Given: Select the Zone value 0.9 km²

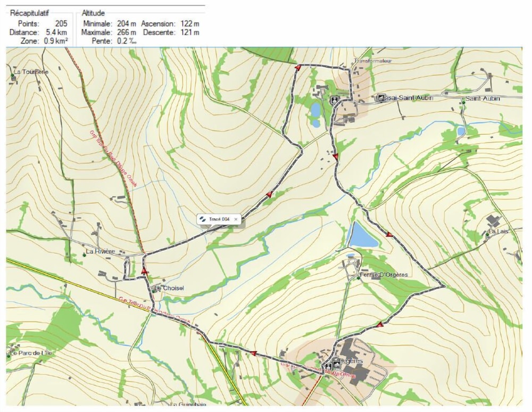Looking at the screenshot, I should (56, 41).
